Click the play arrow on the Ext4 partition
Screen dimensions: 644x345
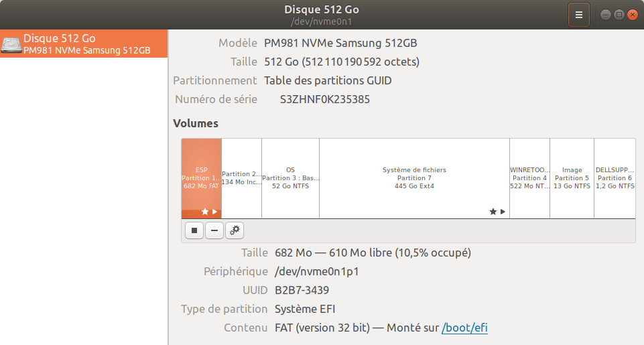pyautogui.click(x=503, y=212)
